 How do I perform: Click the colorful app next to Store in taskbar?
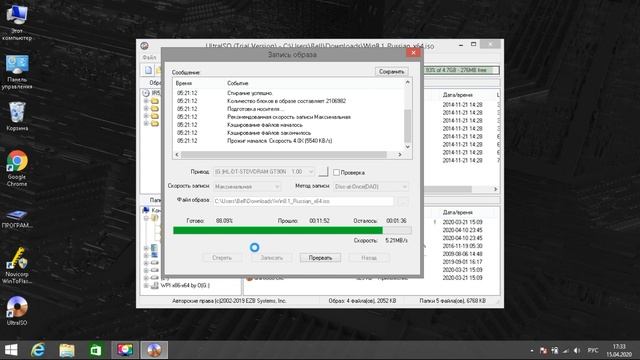tap(125, 350)
